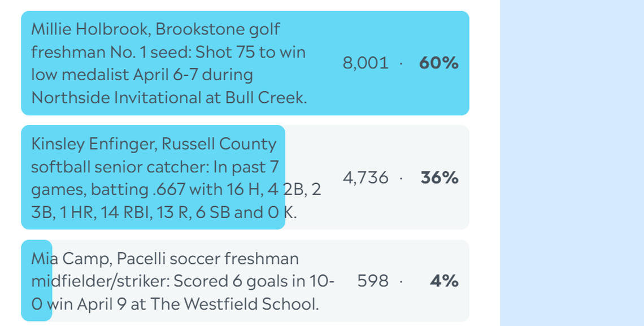
Task: Click the bold 60% result label
Action: (x=438, y=63)
